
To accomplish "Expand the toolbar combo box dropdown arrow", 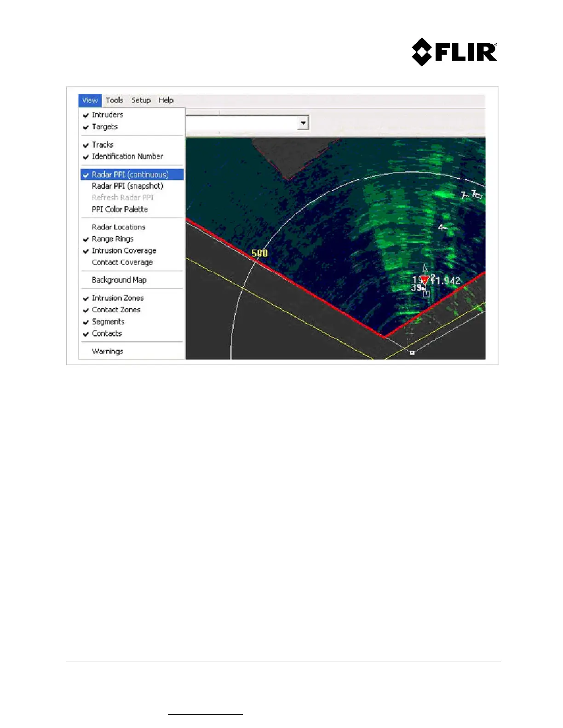I will pos(303,123).
